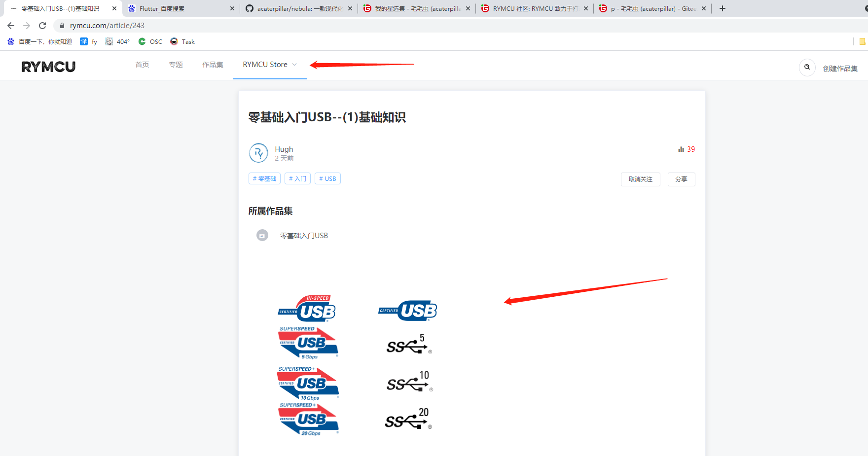Screen dimensions: 868x456
Task: Reload the page with refresh icon
Action: click(x=42, y=26)
